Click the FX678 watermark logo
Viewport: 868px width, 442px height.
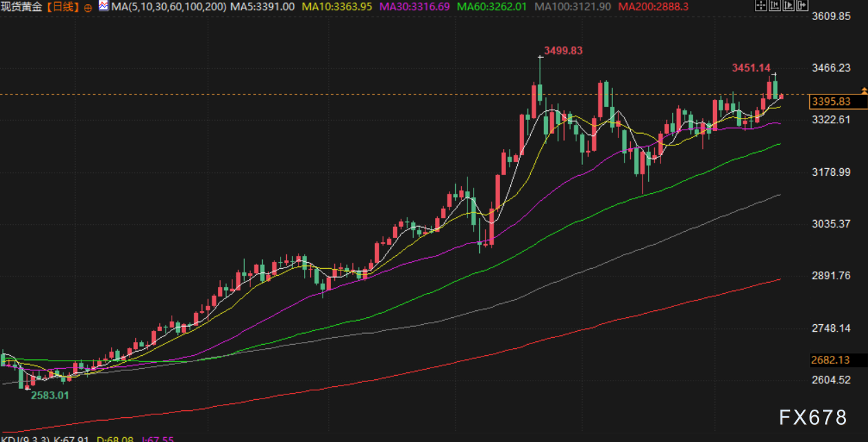813,417
